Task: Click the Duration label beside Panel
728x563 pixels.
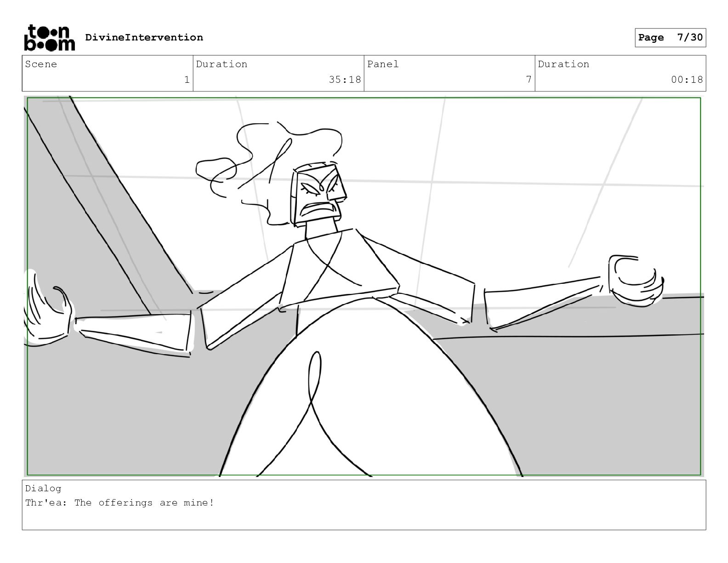Action: coord(563,64)
